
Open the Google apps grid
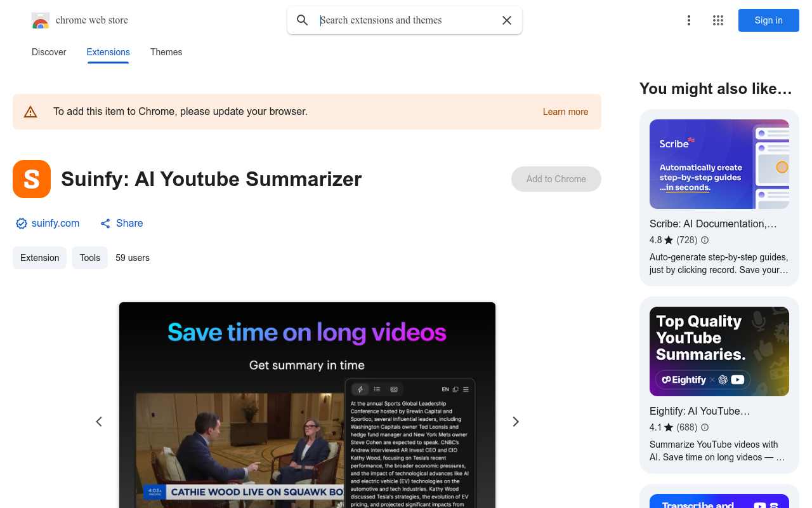click(718, 20)
